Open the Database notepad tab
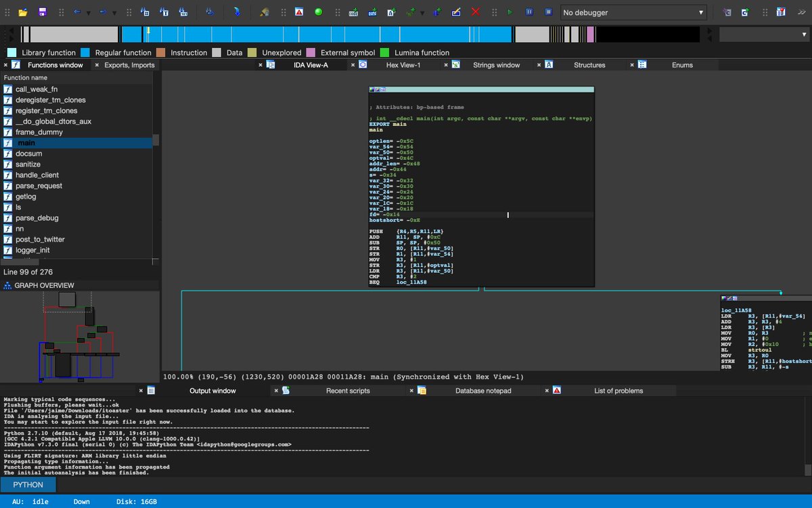The image size is (812, 508). tap(483, 391)
